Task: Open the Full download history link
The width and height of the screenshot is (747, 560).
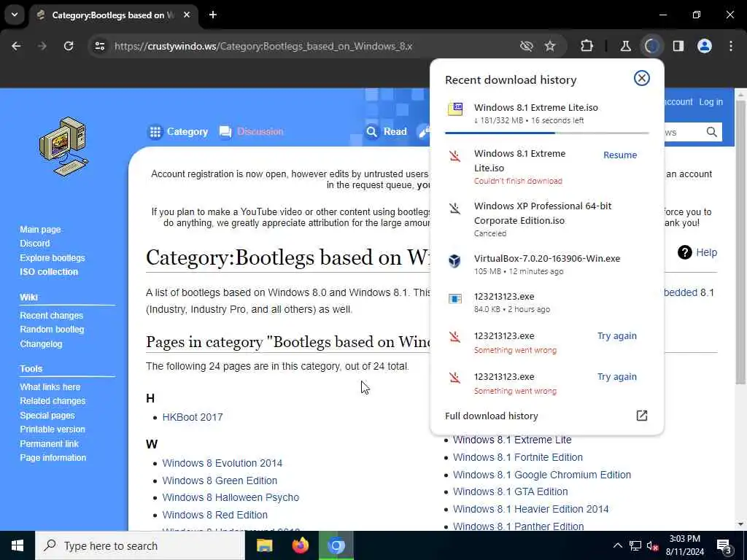Action: pos(491,416)
